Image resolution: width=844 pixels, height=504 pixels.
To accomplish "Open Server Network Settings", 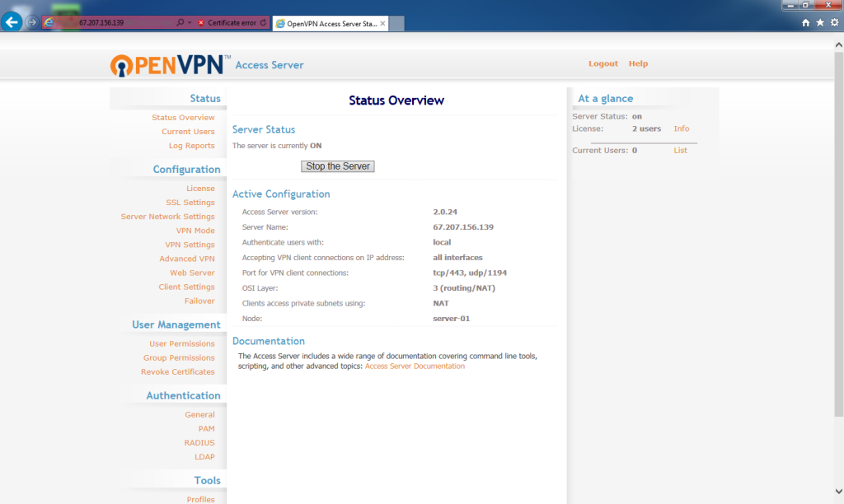I will click(167, 217).
